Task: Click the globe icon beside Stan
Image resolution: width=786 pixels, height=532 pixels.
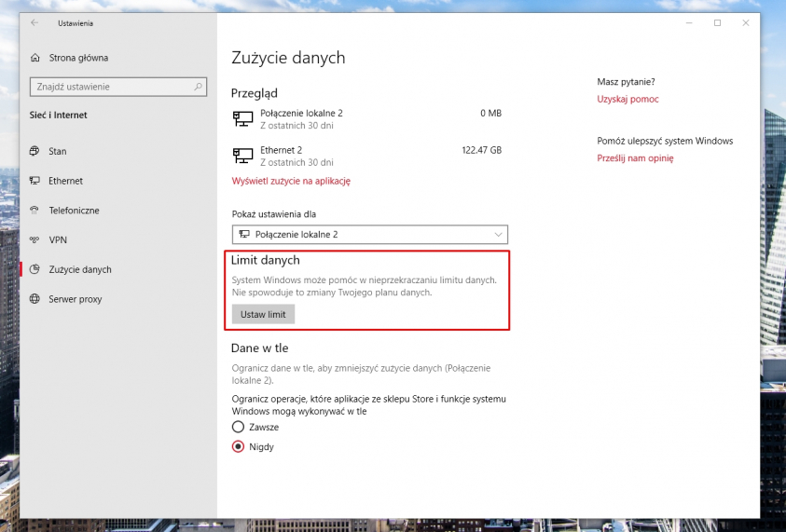Action: tap(34, 151)
